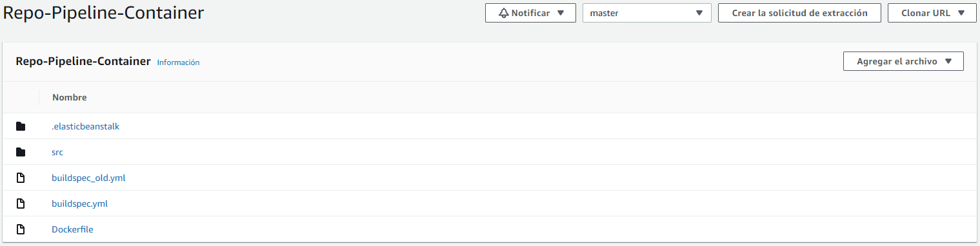Click Crear la solicitud de extracción button
Viewport: 980px width, 246px height.
coord(799,13)
